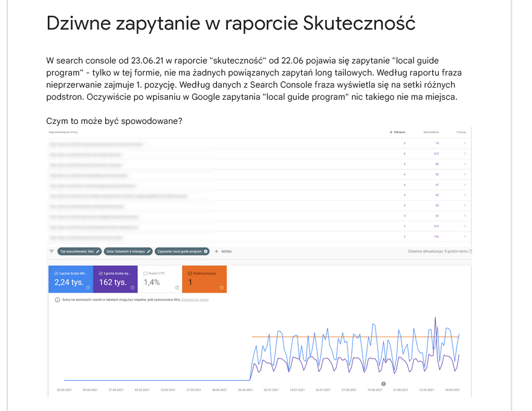532x411 pixels.
Task: Open help icon on impressions card
Action: [x=132, y=288]
